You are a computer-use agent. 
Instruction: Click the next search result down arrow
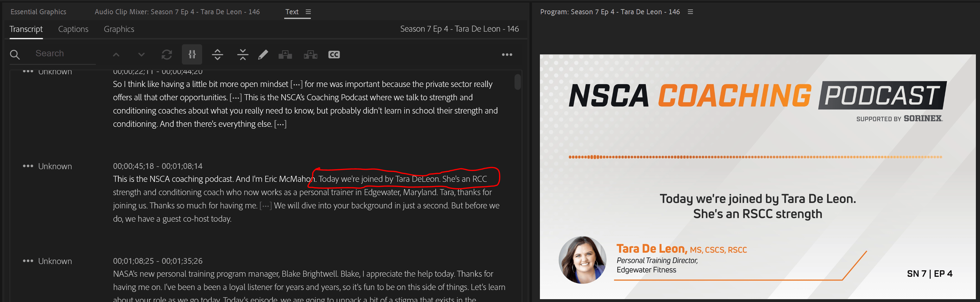141,54
